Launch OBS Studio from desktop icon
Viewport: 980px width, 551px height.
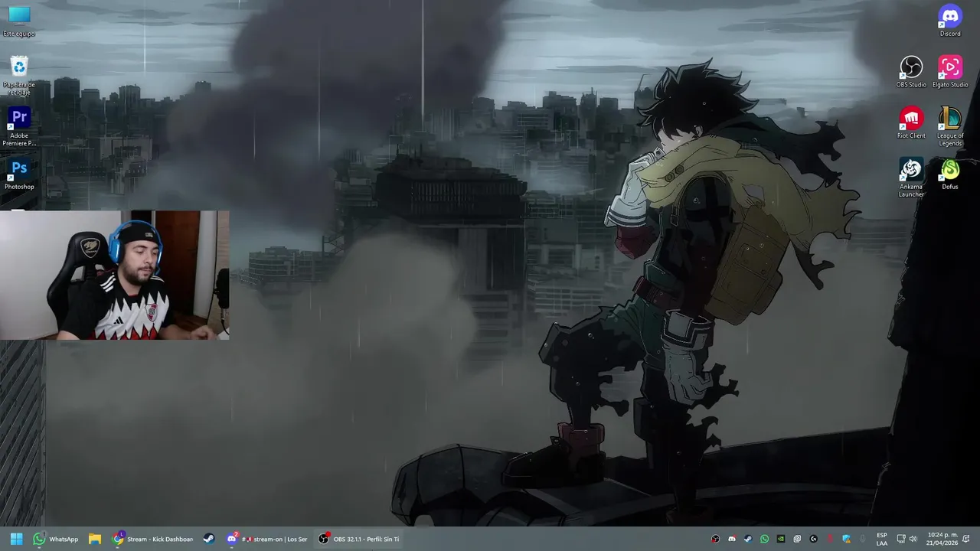pos(911,72)
